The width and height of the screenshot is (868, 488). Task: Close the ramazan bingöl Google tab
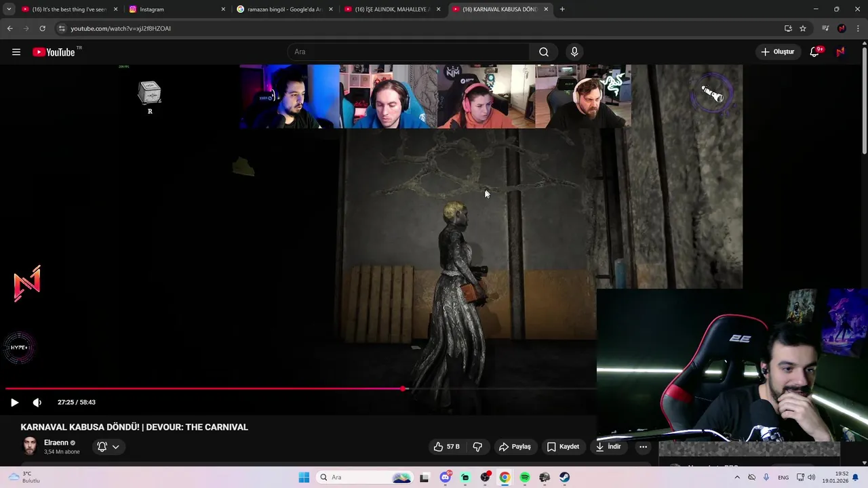point(331,9)
